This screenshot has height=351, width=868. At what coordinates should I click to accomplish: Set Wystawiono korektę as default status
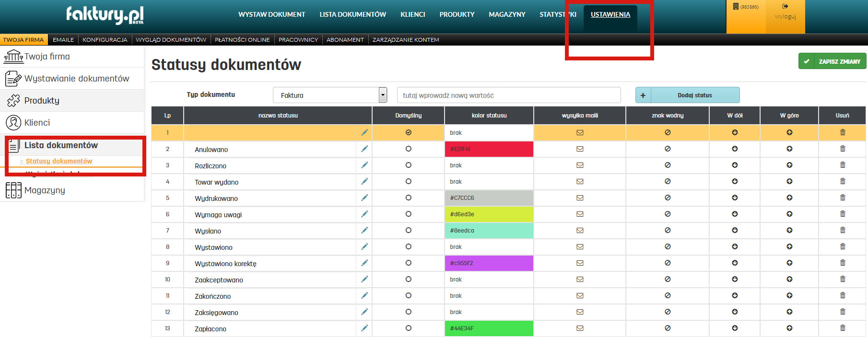tap(409, 263)
